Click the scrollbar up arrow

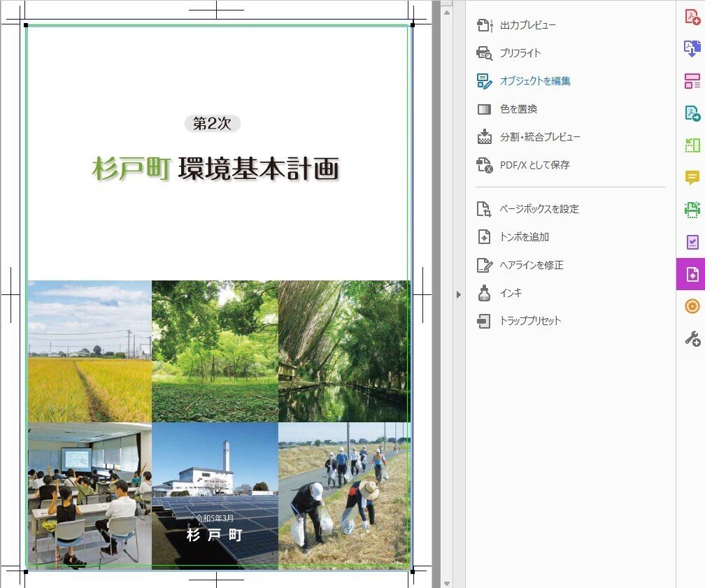446,13
